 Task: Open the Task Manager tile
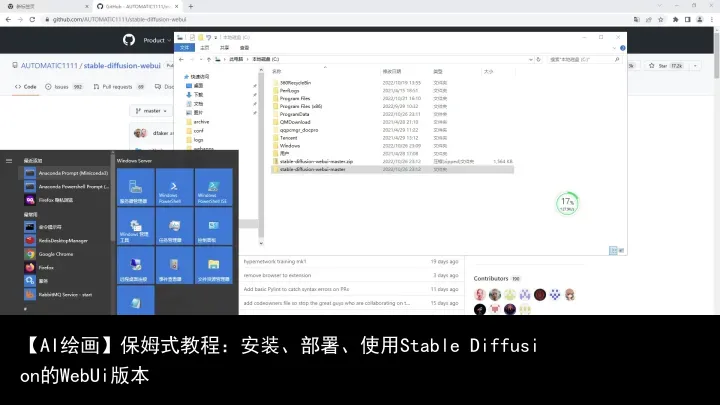174,226
